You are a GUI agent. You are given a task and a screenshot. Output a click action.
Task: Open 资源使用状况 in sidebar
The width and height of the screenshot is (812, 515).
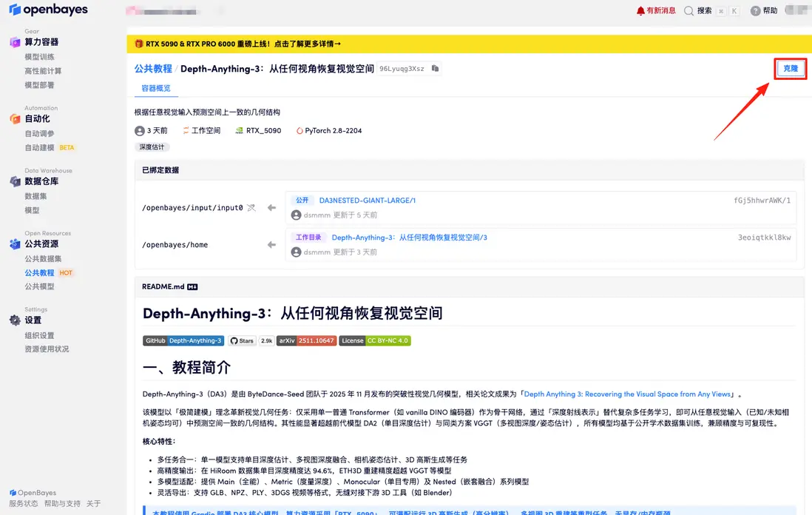(47, 349)
